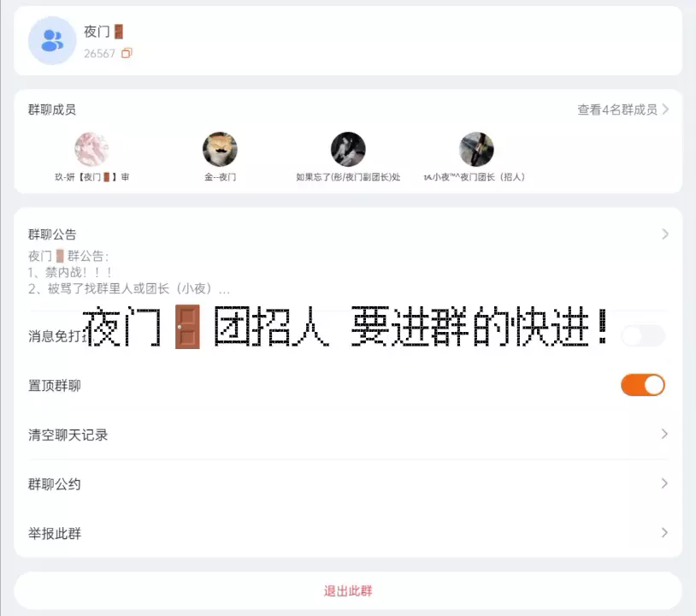Click the 退出此群 button
The image size is (696, 616).
click(348, 590)
